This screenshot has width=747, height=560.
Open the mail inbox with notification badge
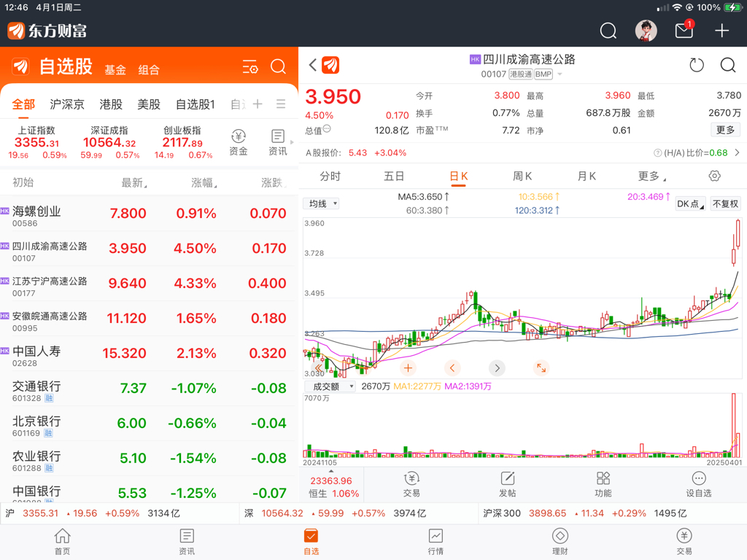point(684,30)
